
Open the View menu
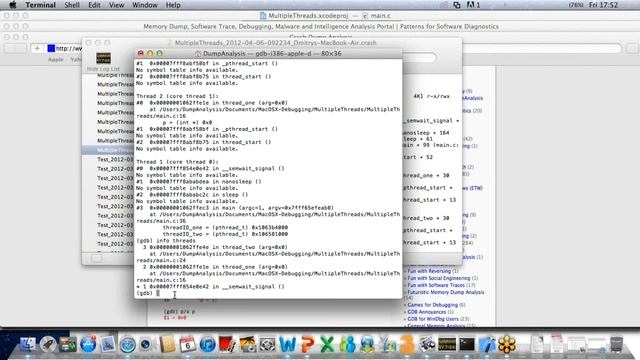tap(116, 5)
